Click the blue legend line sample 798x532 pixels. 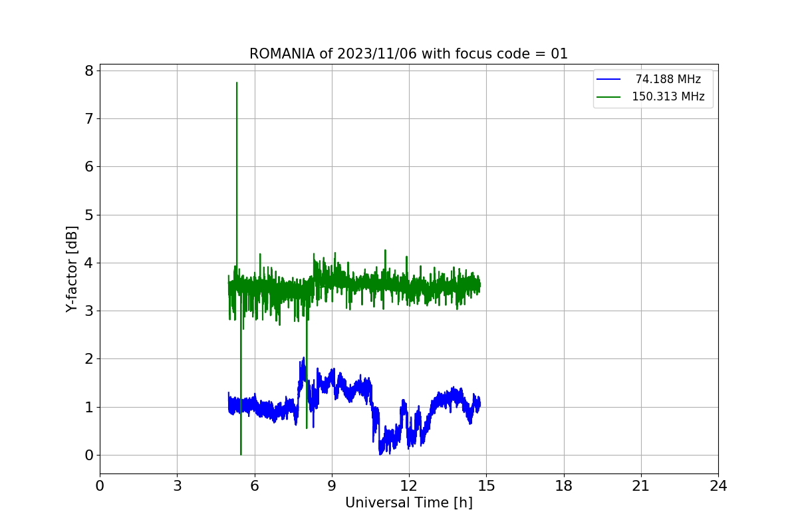click(x=608, y=79)
